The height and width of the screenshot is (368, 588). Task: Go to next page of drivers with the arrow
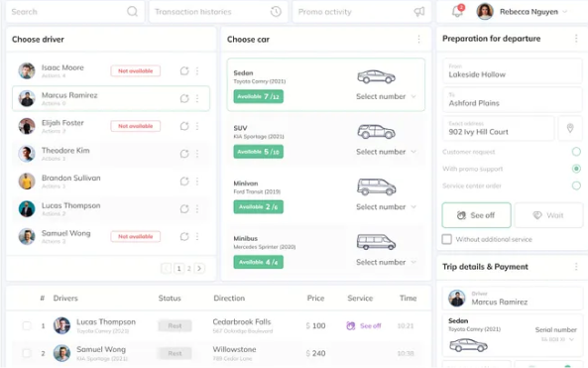click(199, 268)
